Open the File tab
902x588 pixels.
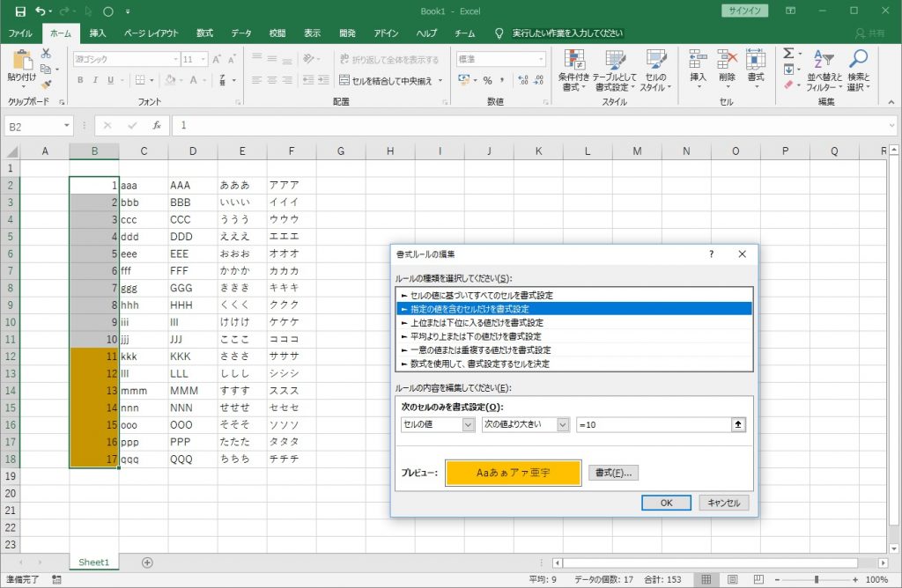coord(20,33)
